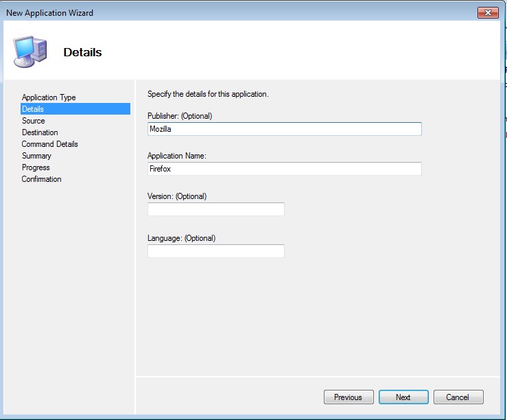Screen dimensions: 507x420
Task: Select the highlighted Details step
Action: pyautogui.click(x=75, y=109)
